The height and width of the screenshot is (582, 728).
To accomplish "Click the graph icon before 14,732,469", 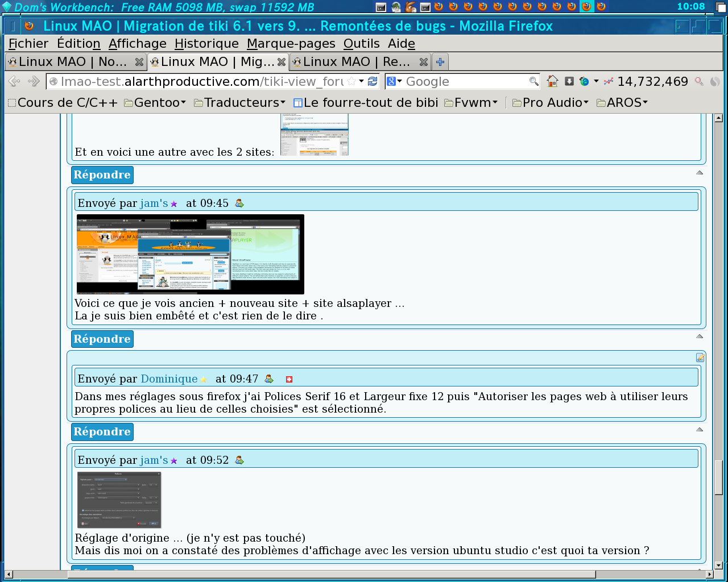I will 609,81.
